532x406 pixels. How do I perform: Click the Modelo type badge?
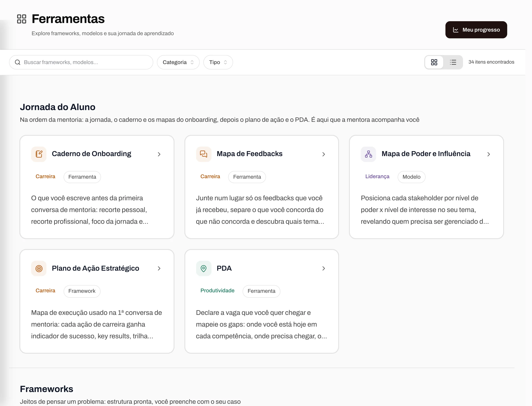tap(411, 177)
